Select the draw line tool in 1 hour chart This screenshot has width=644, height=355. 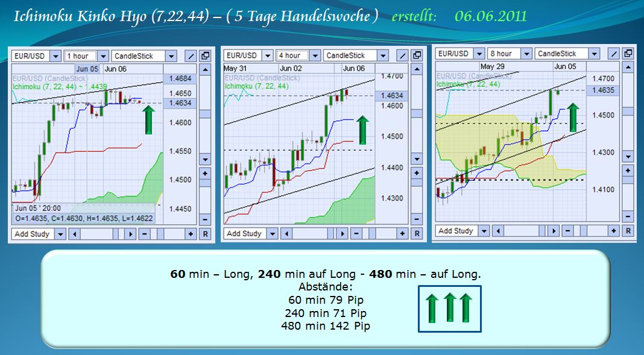[191, 56]
